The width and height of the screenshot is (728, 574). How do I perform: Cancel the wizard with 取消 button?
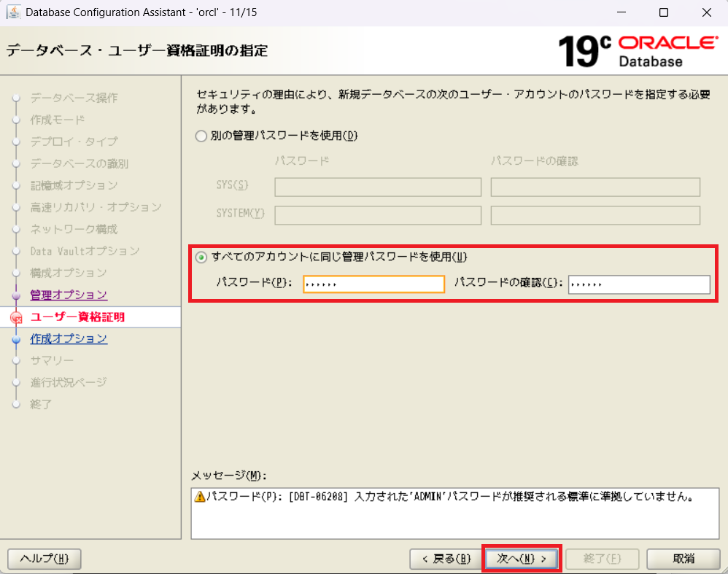[x=684, y=559]
